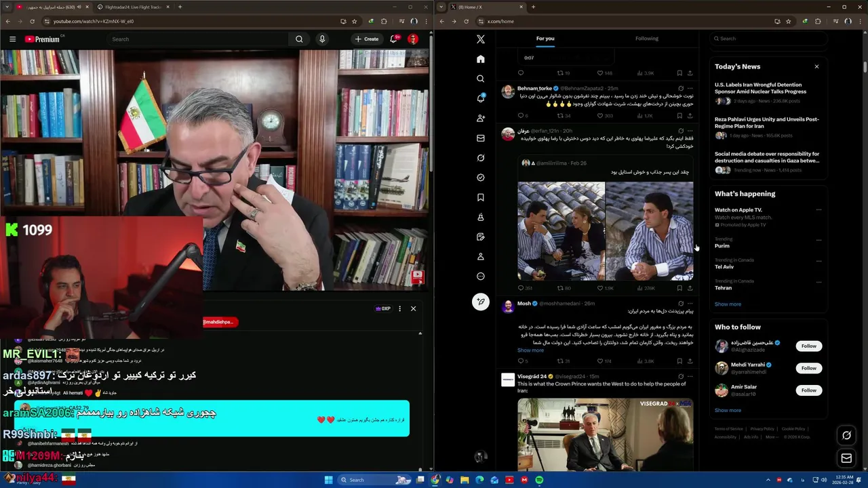
Task: Open X Notifications bell in sidebar
Action: (x=481, y=98)
